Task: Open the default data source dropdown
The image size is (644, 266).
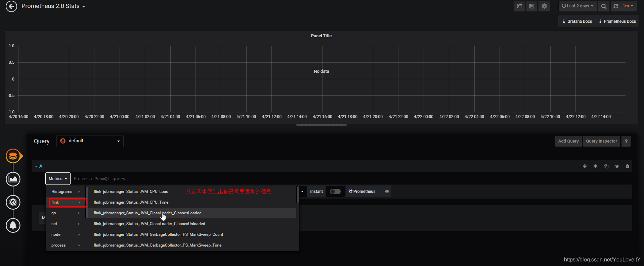Action: pos(90,141)
